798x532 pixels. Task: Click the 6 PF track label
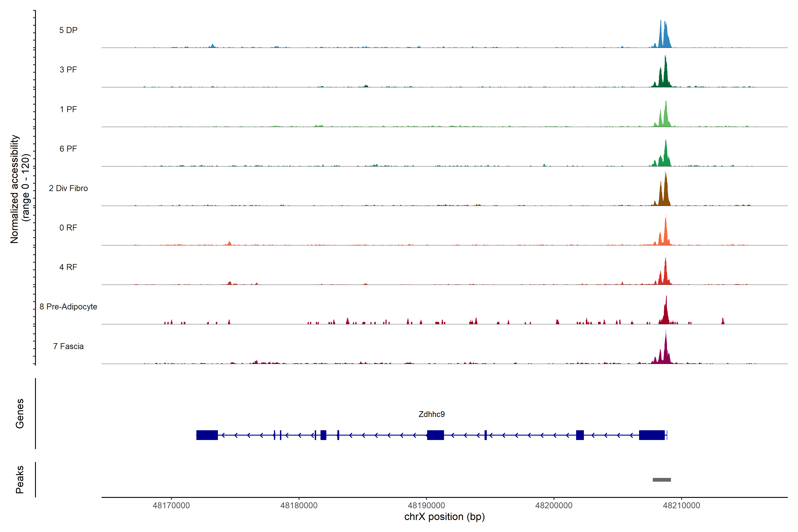[x=68, y=149]
